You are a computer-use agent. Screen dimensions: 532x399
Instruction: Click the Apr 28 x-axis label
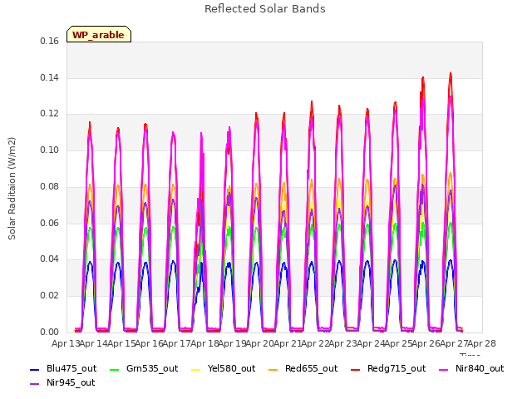[x=482, y=343]
